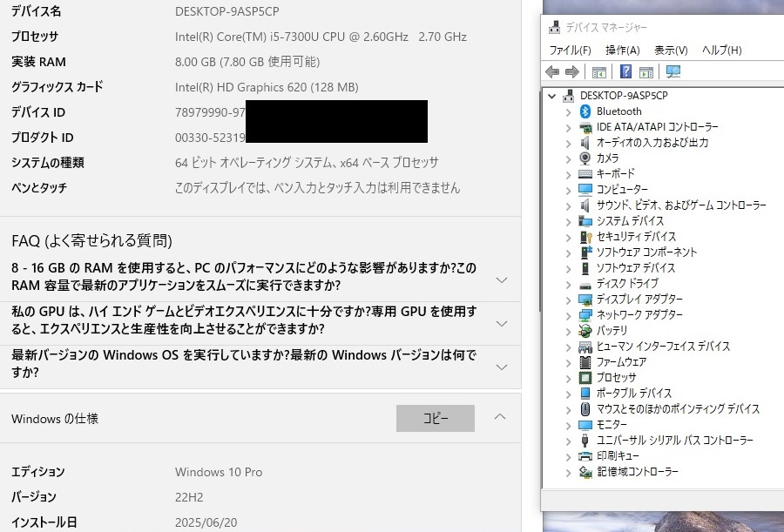Screen dimensions: 784x532
Task: Expand the Bluetooth node arrow
Action: pos(568,112)
